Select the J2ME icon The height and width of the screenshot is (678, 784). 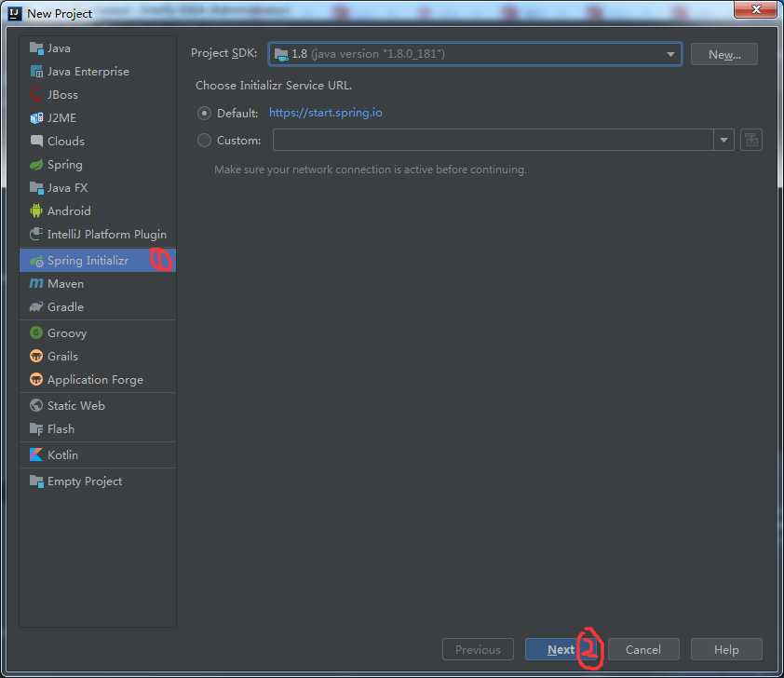click(x=36, y=118)
